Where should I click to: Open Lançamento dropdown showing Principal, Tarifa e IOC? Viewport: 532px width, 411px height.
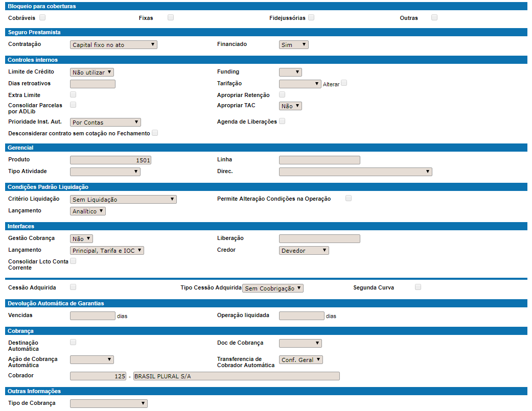click(x=107, y=250)
